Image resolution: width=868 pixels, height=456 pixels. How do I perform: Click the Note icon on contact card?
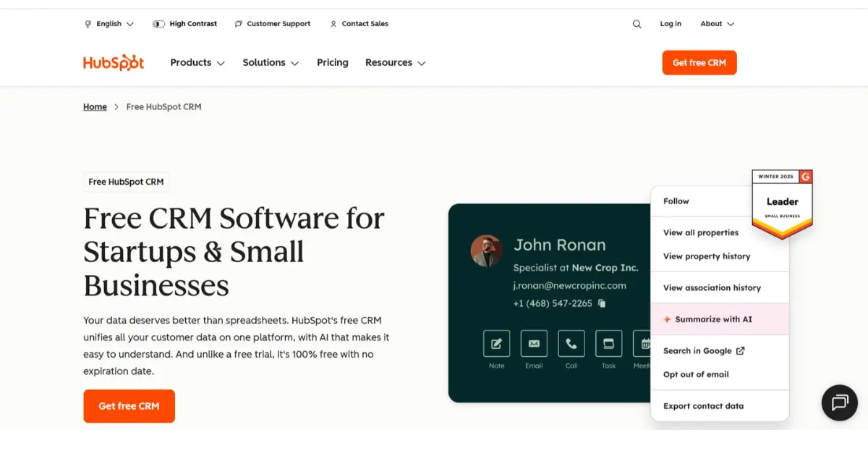point(496,343)
